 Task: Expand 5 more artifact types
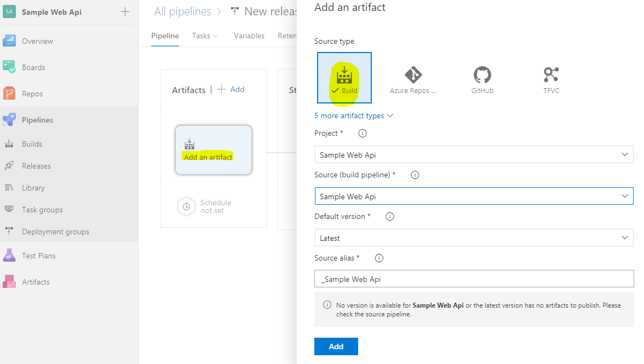coord(354,115)
